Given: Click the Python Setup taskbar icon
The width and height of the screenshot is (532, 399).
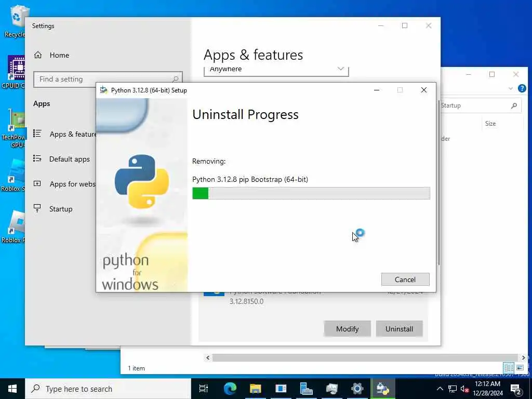Looking at the screenshot, I should pos(383,389).
